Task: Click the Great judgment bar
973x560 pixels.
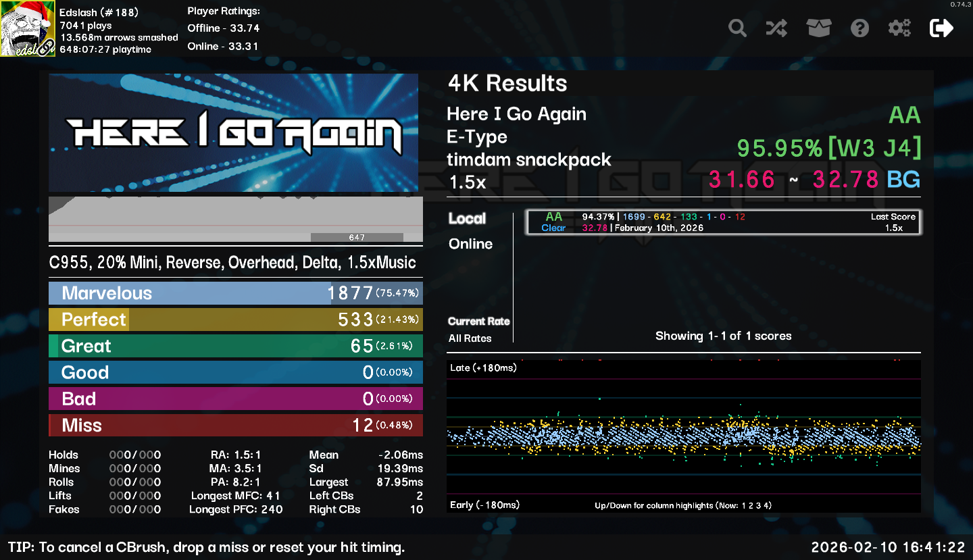Action: [235, 346]
